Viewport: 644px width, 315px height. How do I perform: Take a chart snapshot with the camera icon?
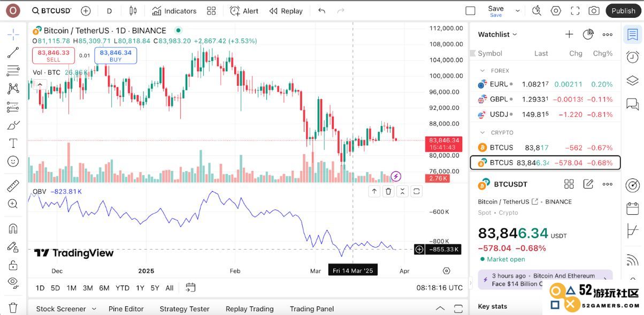(x=594, y=11)
